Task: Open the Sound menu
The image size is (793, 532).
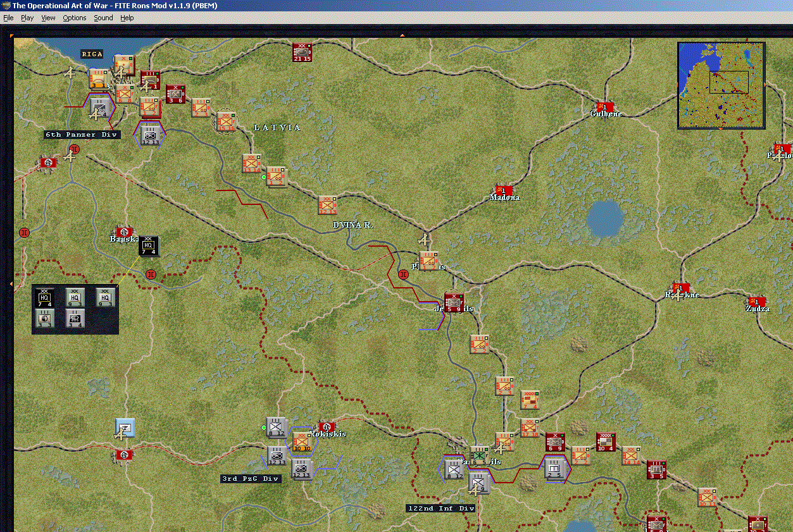Action: pyautogui.click(x=103, y=18)
